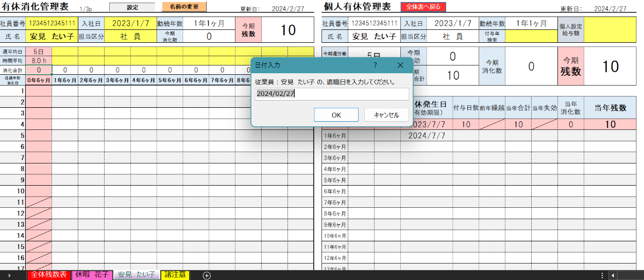Screen dimensions: 644x280
Task: Click the new sheet plus icon
Action: [x=207, y=275]
